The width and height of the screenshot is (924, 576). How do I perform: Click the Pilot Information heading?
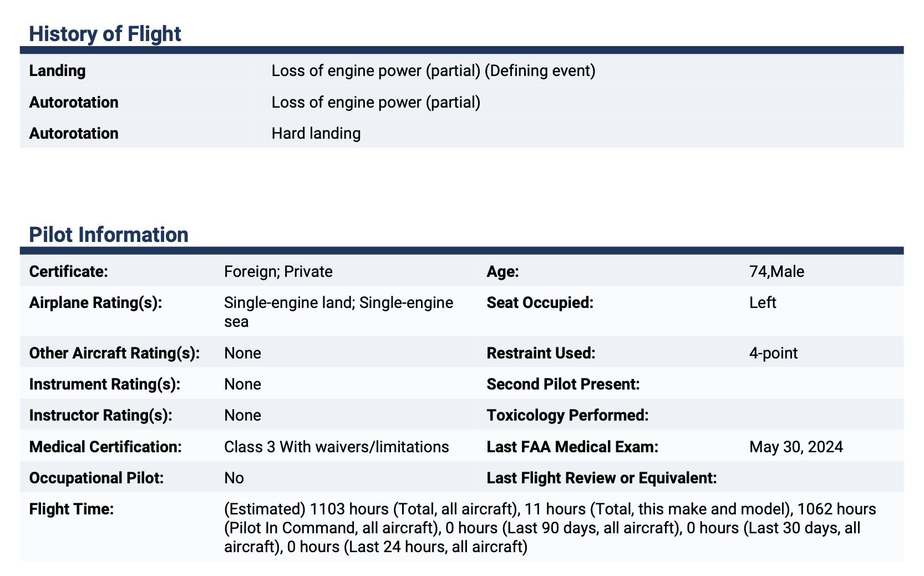109,235
